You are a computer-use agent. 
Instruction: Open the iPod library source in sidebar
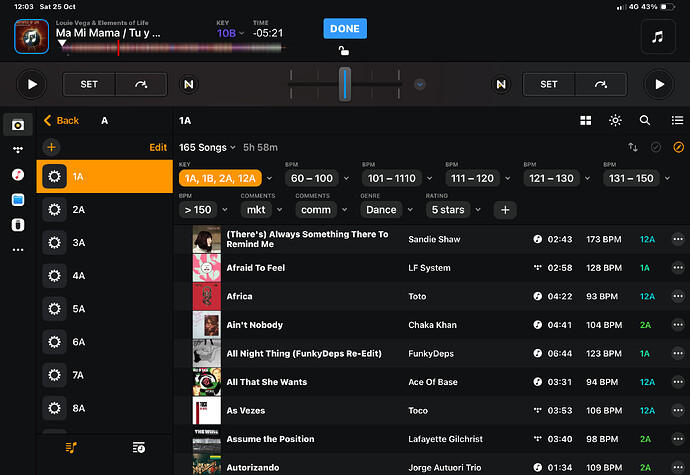click(18, 225)
